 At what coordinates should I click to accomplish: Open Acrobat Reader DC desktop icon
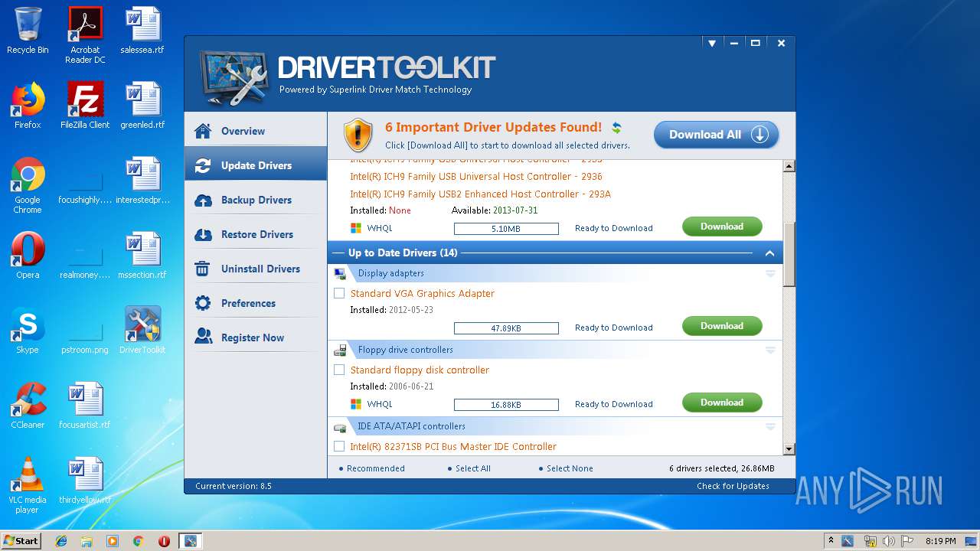[x=85, y=35]
